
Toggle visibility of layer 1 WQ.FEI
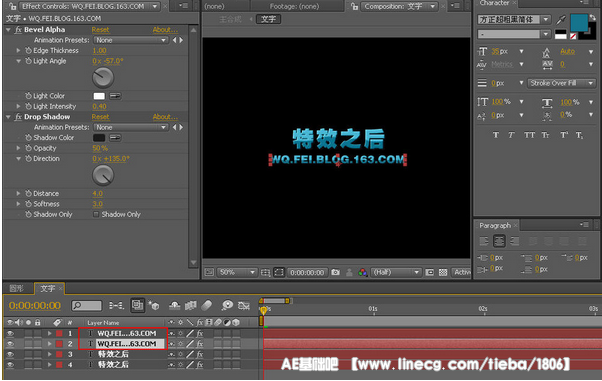tap(10, 333)
